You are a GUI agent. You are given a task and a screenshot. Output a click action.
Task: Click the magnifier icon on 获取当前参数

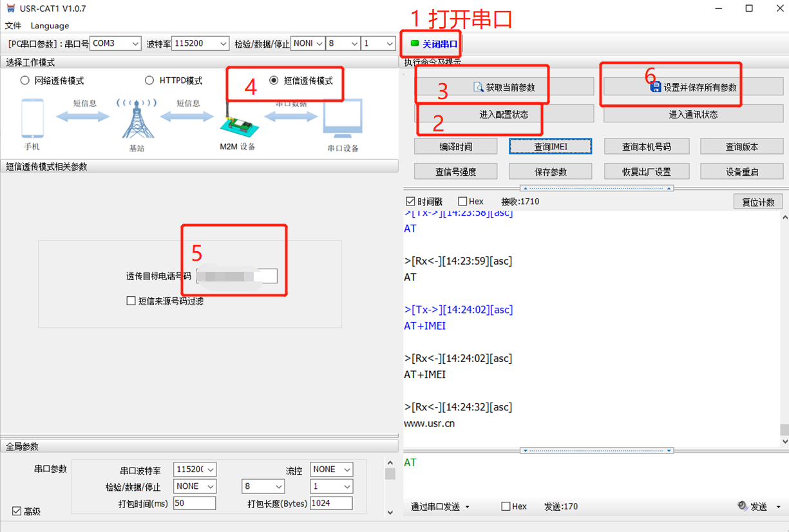478,87
